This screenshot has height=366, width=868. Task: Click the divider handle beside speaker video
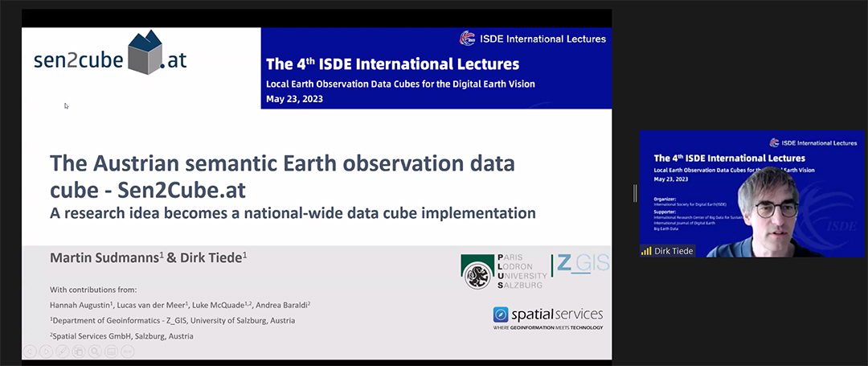click(x=635, y=193)
